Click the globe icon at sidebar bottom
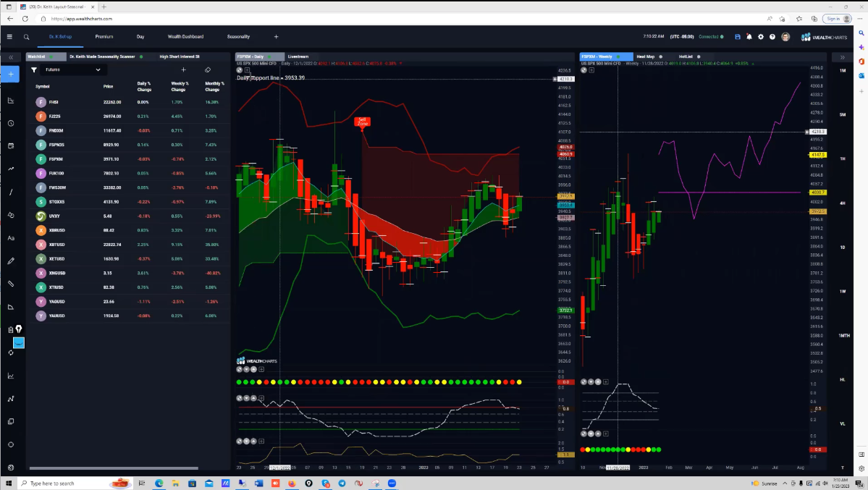This screenshot has height=490, width=868. [x=11, y=468]
